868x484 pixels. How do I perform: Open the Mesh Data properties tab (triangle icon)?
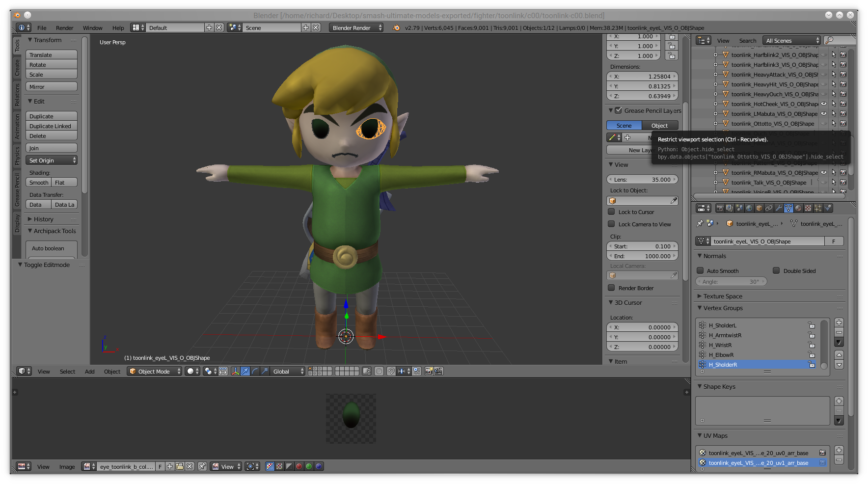tap(788, 208)
